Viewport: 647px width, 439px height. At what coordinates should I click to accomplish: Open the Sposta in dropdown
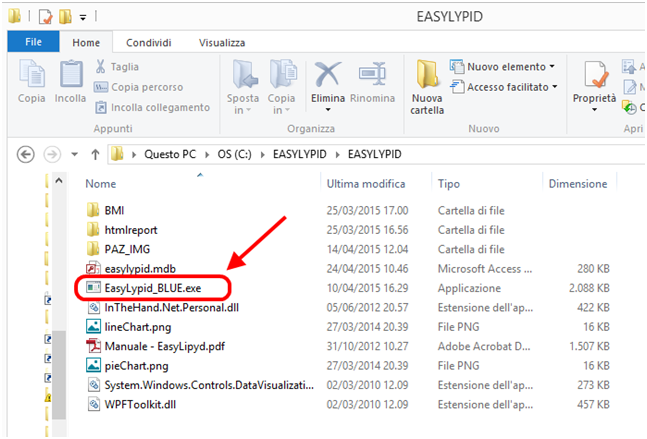click(243, 87)
